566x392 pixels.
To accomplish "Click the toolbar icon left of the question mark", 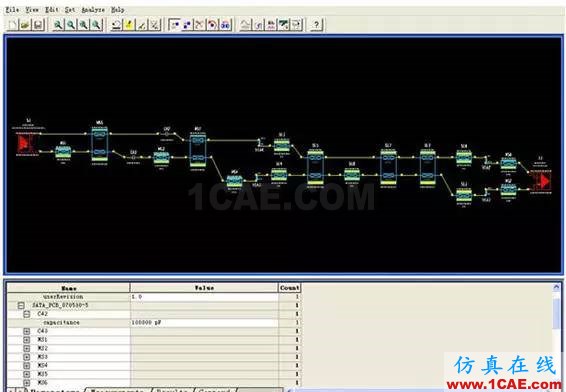I will [x=296, y=25].
